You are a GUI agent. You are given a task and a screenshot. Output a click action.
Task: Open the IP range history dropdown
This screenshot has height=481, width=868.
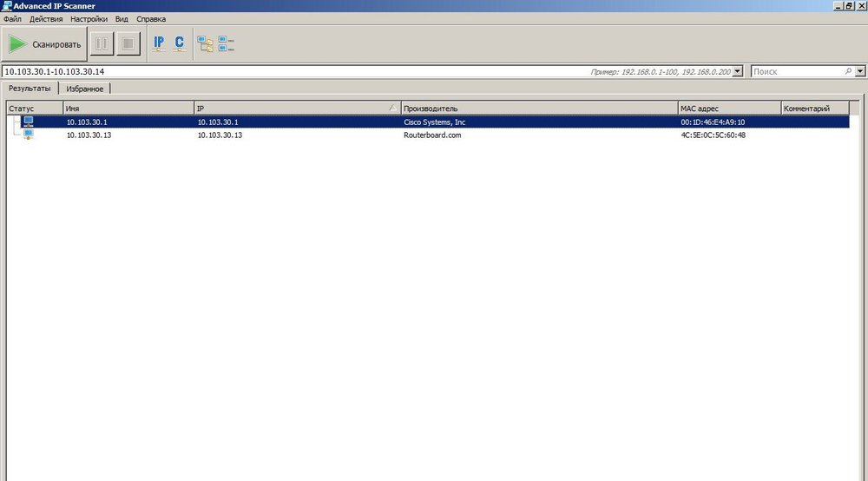point(738,71)
